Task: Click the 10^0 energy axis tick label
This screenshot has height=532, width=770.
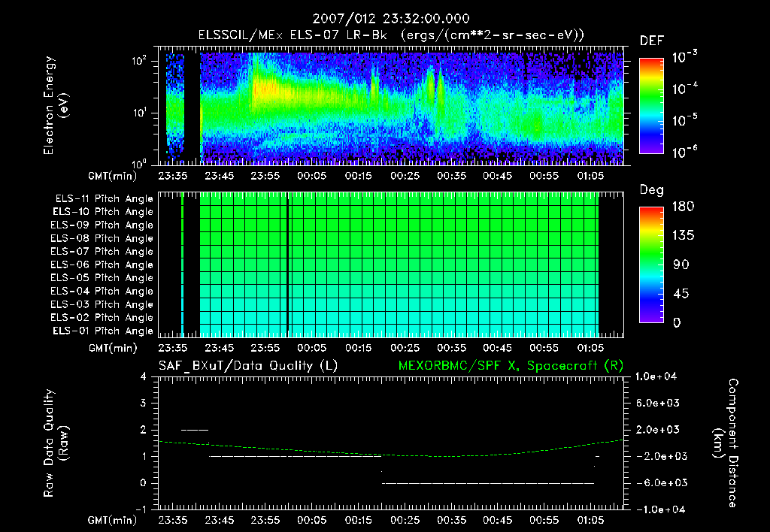Action: click(x=139, y=163)
